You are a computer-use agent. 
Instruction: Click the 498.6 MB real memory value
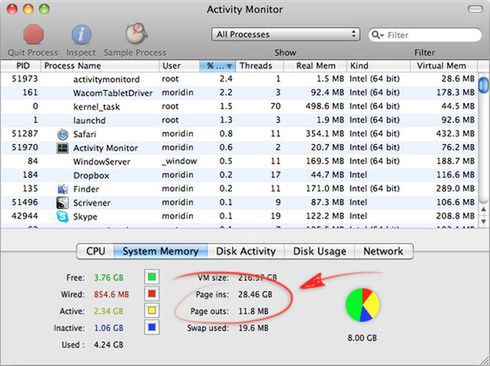[325, 106]
